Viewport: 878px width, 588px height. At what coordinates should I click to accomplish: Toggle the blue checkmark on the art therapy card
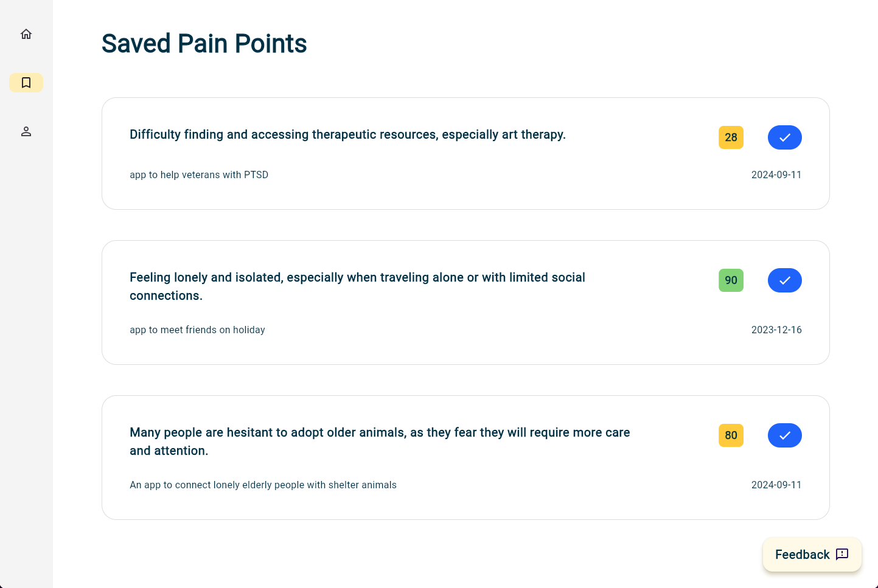pos(784,137)
